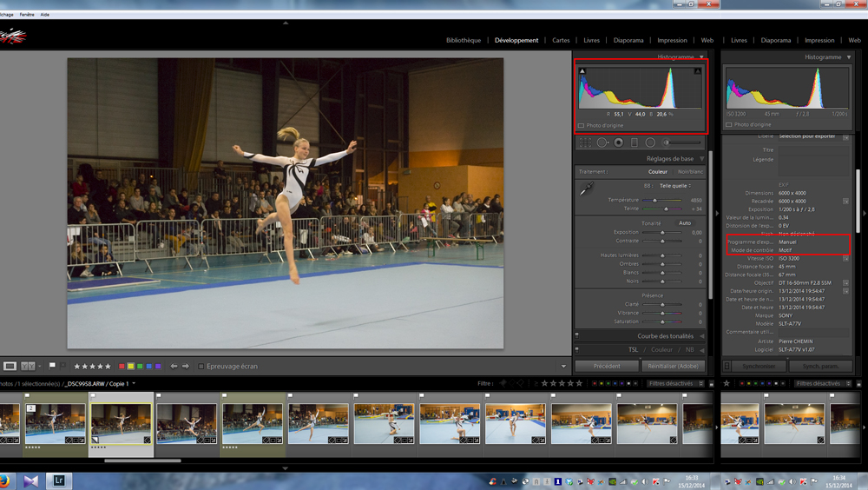Click Réinitialiser (Adobe) button
This screenshot has height=490, width=868.
[x=674, y=366]
